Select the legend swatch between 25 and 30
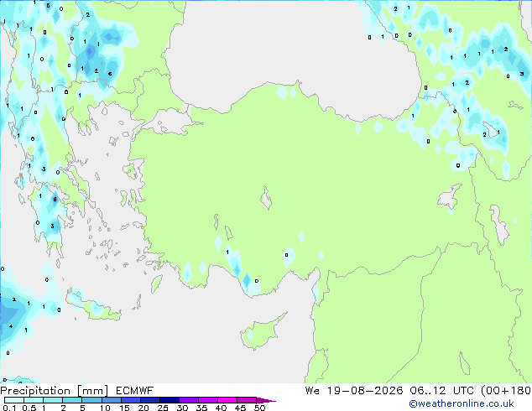532x411 pixels. pos(170,400)
